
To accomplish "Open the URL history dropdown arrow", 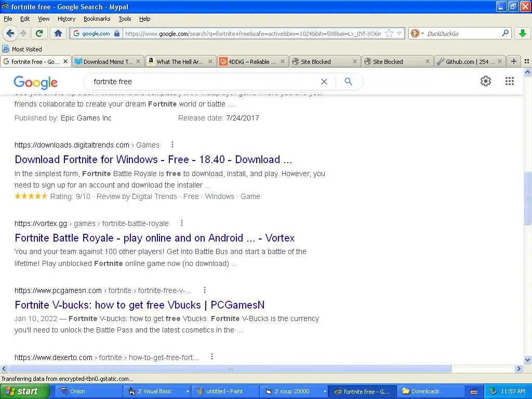I will click(400, 33).
